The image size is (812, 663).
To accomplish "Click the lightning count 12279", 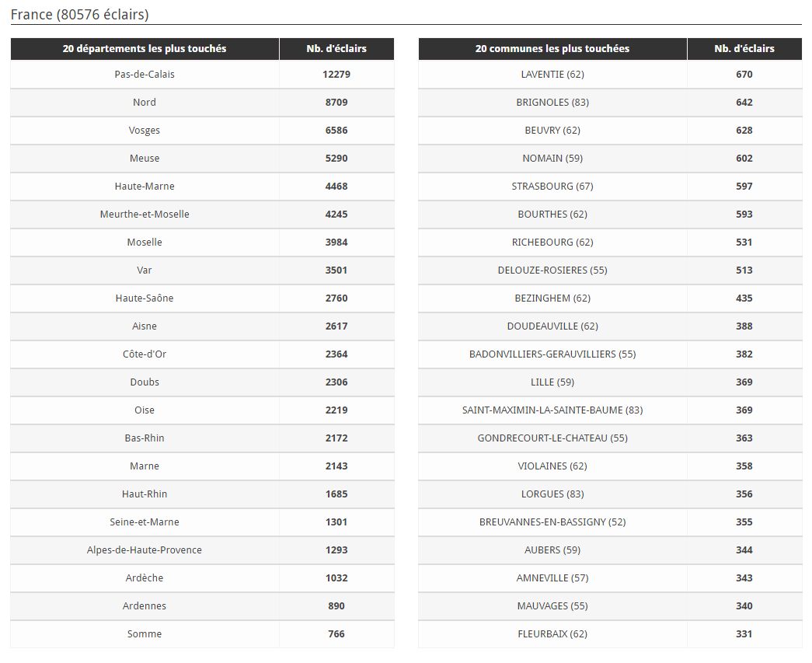I will [336, 74].
